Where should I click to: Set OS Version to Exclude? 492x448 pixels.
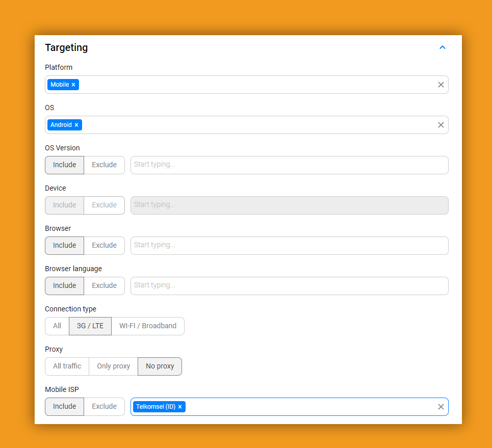click(104, 165)
